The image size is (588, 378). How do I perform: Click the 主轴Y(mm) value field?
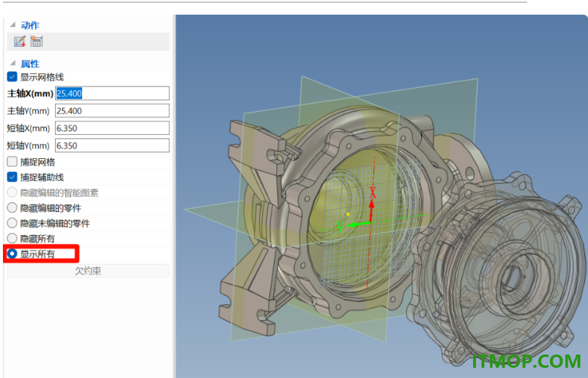pyautogui.click(x=112, y=111)
